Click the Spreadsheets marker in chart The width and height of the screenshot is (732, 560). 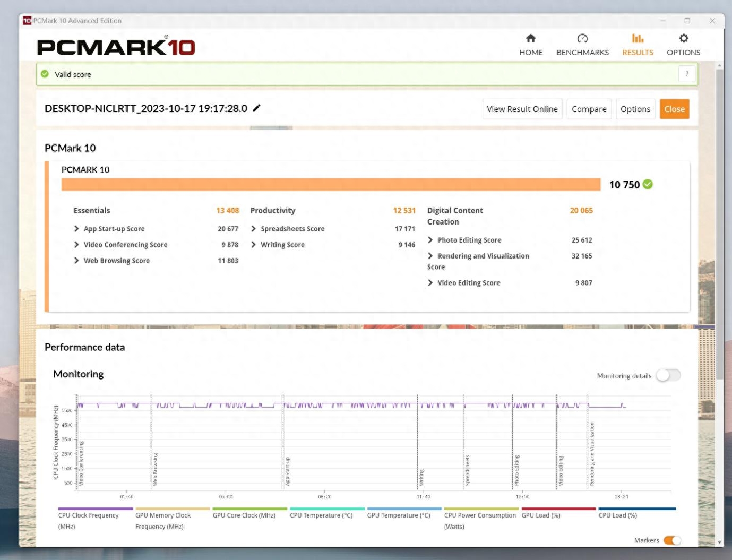click(467, 470)
